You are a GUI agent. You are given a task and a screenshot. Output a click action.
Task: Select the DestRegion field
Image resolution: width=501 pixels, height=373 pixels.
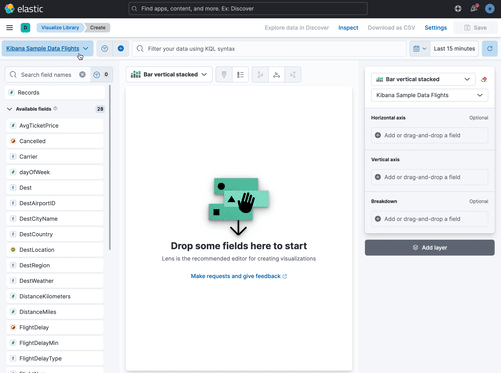point(55,265)
